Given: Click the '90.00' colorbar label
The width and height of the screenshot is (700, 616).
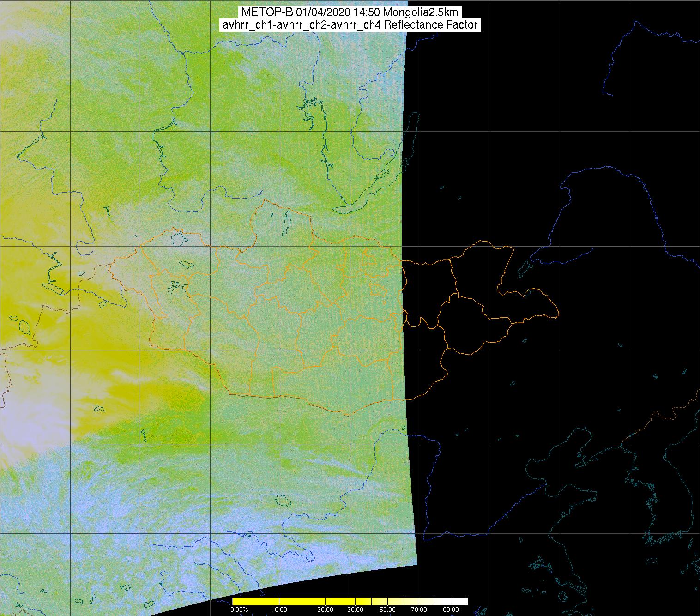Looking at the screenshot, I should coord(451,610).
